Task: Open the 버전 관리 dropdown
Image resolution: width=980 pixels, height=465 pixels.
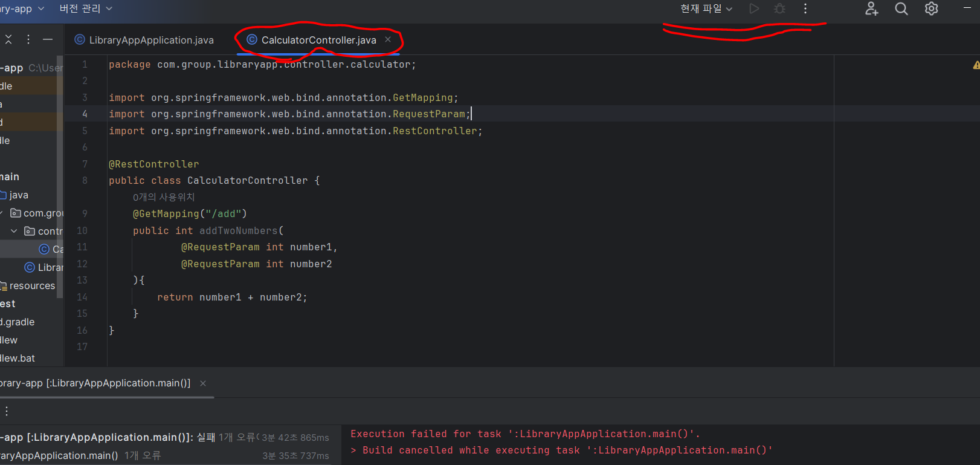Action: [x=86, y=8]
